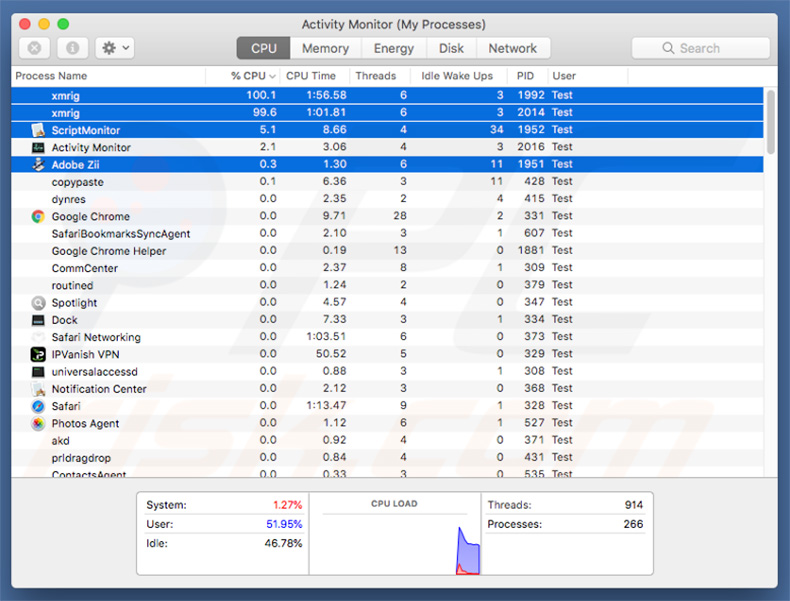The width and height of the screenshot is (790, 601).
Task: Click the Photos Agent process icon
Action: tap(38, 423)
